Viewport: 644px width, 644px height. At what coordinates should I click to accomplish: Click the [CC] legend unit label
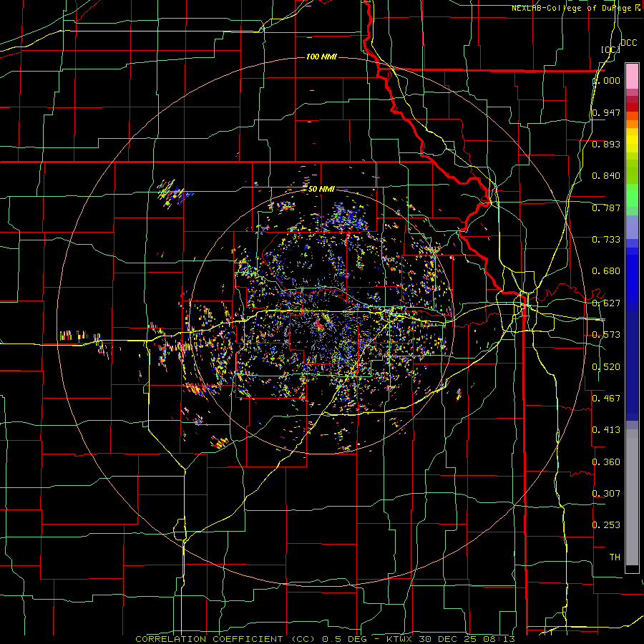(x=610, y=49)
